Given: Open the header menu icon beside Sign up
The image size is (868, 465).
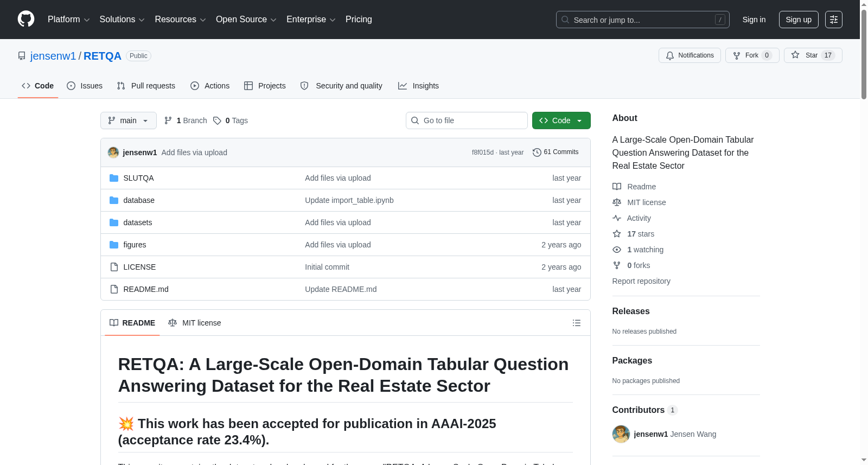Looking at the screenshot, I should (x=834, y=20).
